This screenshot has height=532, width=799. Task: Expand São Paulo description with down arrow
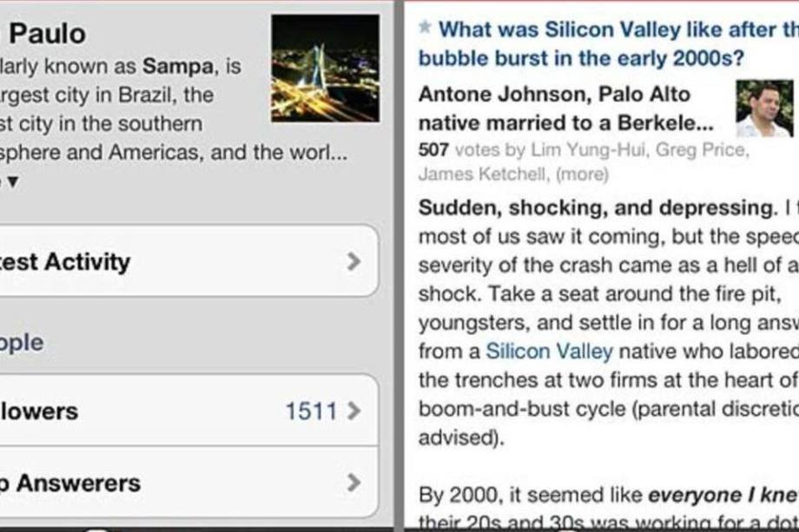click(11, 181)
